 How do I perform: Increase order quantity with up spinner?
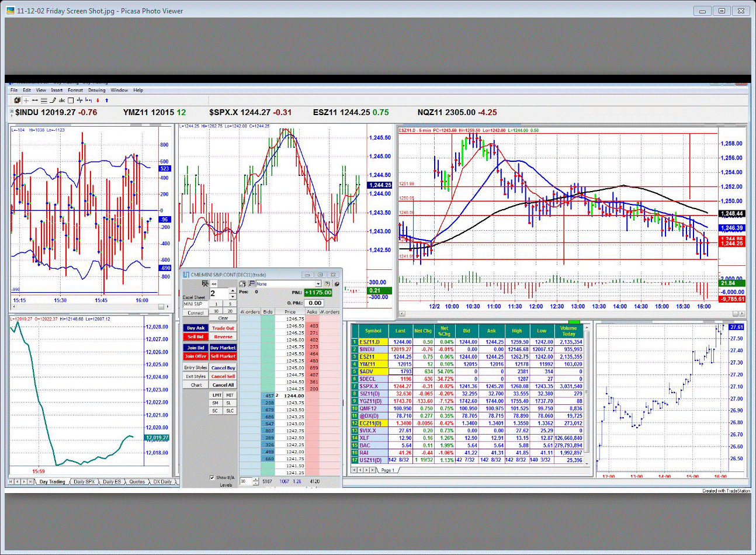tap(233, 290)
